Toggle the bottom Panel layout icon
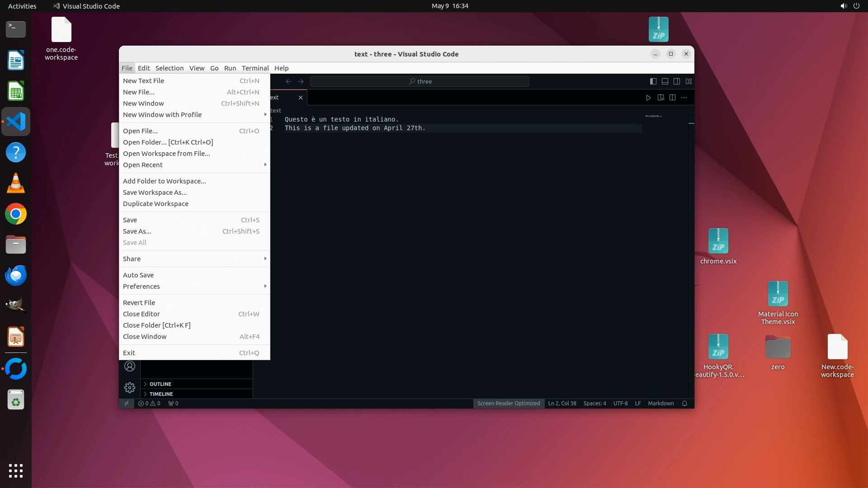This screenshot has height=488, width=868. [665, 81]
